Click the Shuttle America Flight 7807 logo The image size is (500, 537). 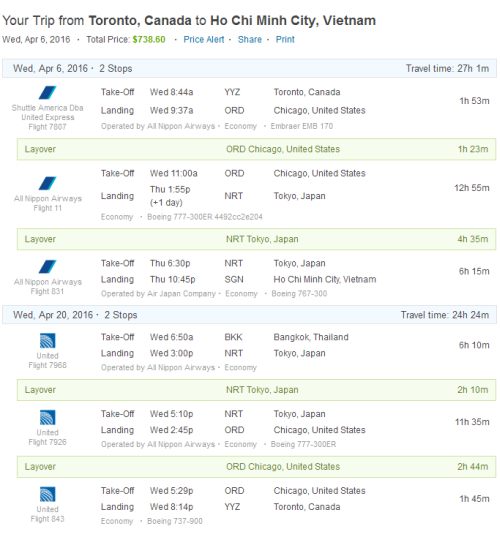47,93
